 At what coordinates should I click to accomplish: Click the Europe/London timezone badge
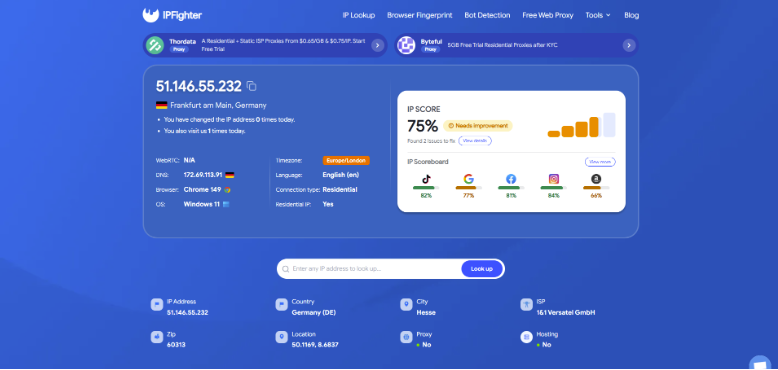click(346, 161)
